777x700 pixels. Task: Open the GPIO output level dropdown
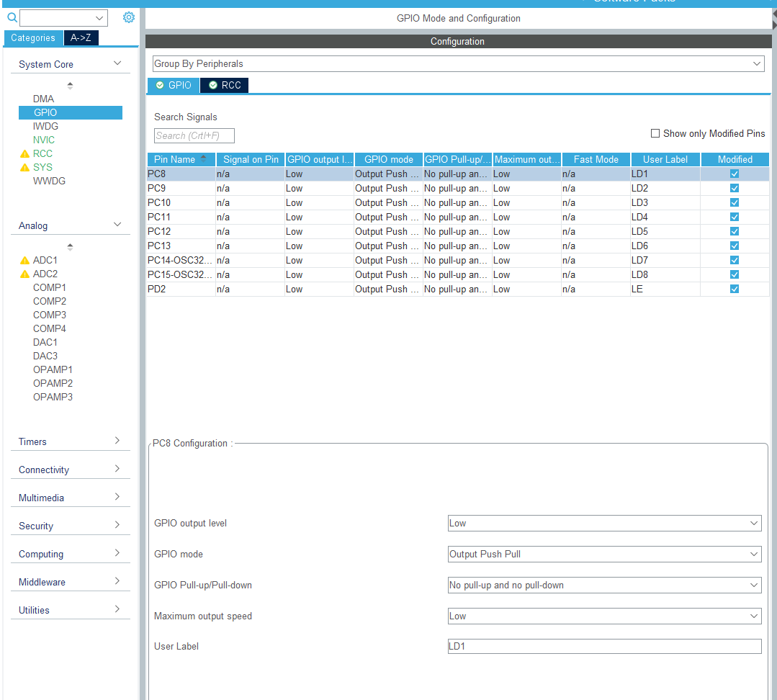(605, 523)
